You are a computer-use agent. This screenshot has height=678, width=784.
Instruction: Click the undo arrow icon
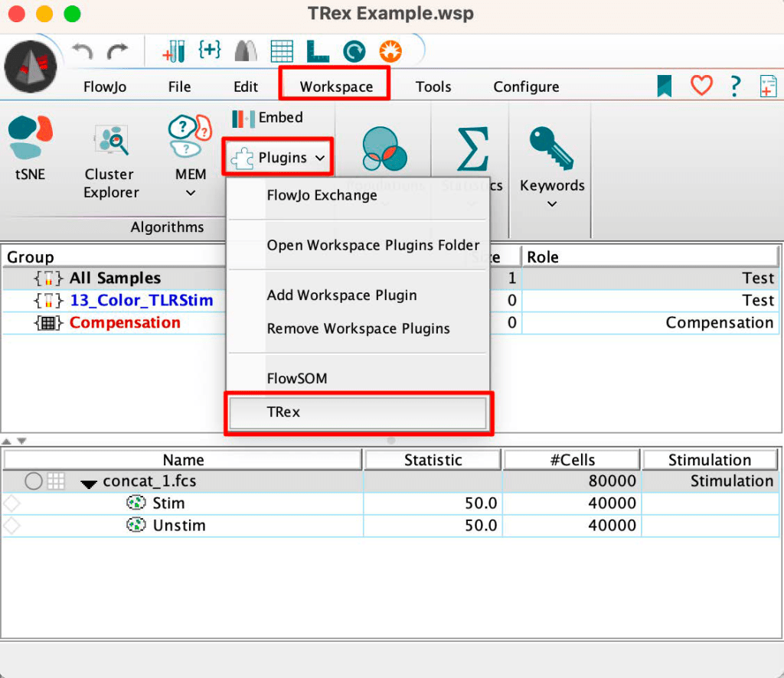coord(83,51)
